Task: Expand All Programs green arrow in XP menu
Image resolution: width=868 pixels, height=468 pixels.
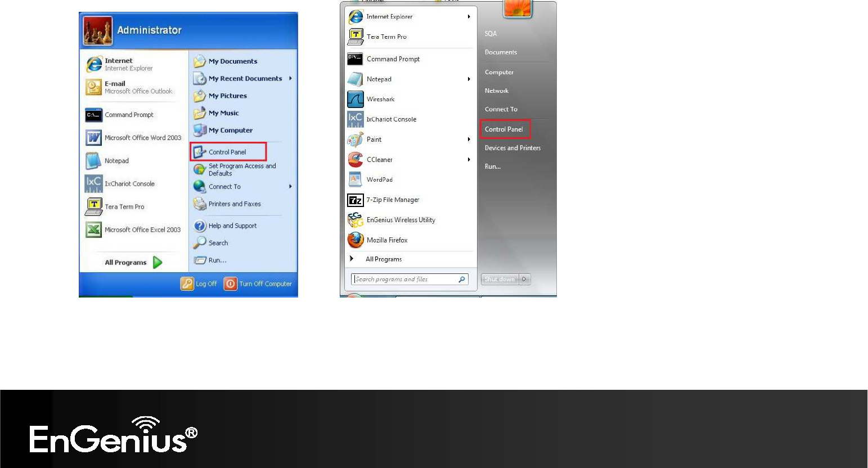Action: coord(158,262)
